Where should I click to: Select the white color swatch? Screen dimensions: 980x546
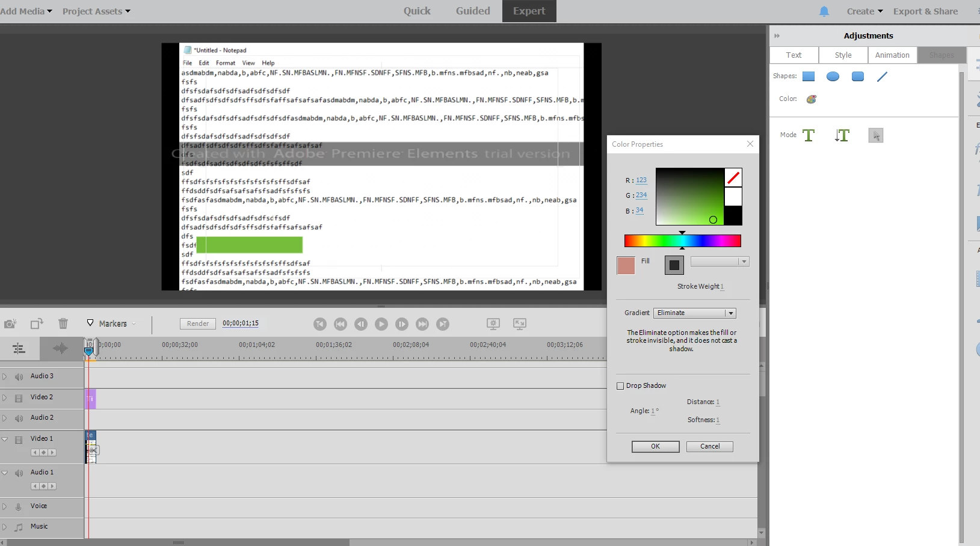click(733, 197)
